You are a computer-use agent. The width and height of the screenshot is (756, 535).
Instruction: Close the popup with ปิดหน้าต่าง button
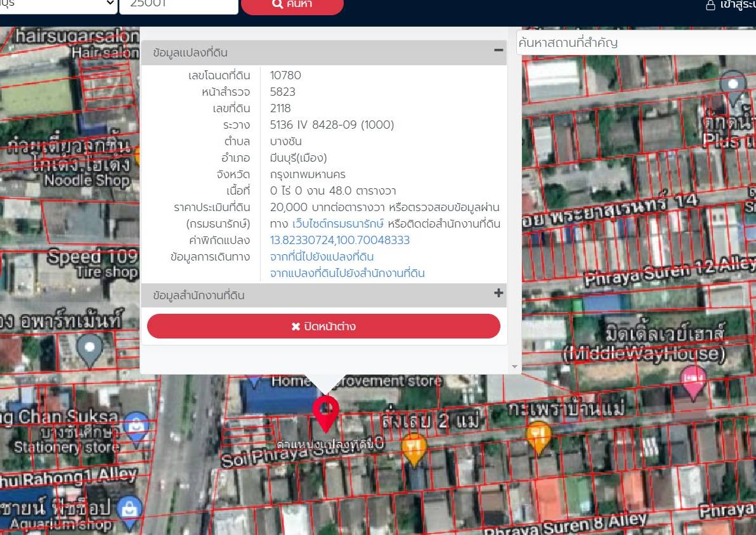[323, 326]
